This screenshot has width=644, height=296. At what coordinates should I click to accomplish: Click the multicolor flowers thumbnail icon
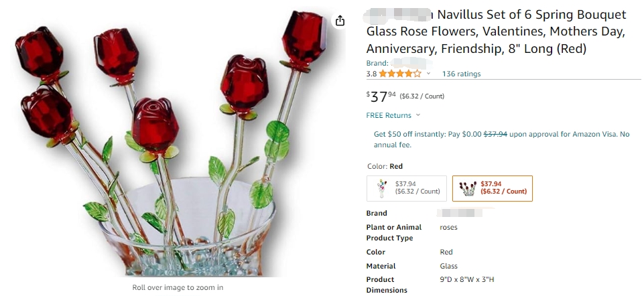pos(383,188)
